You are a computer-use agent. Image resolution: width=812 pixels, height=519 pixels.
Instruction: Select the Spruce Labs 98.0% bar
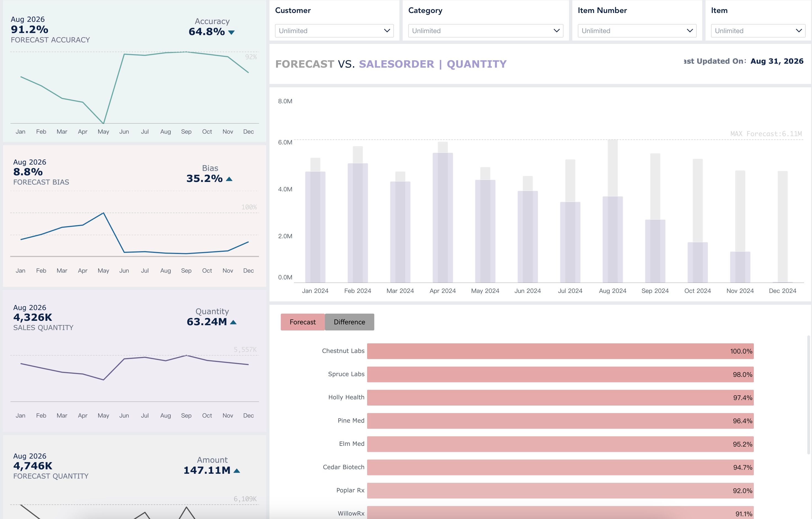(x=560, y=374)
